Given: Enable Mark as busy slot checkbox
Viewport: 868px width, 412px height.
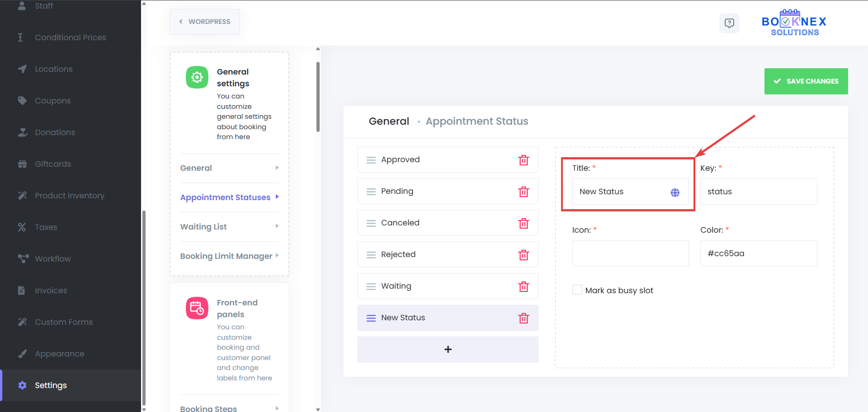Looking at the screenshot, I should click(577, 290).
